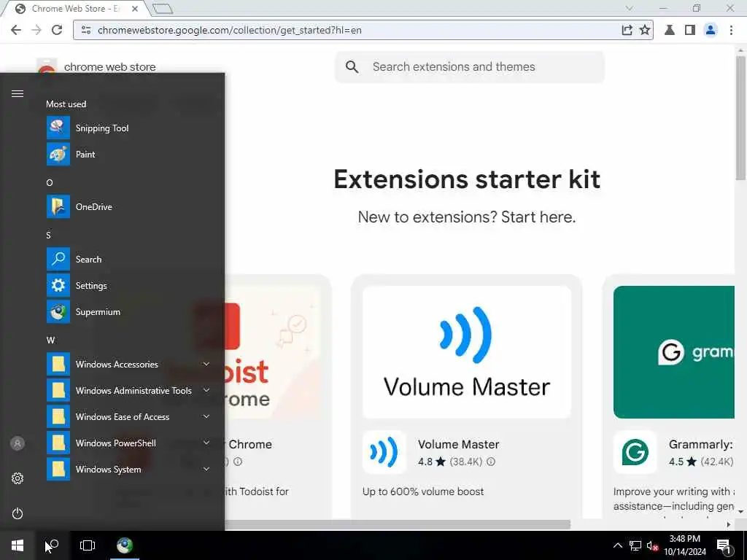Image resolution: width=747 pixels, height=560 pixels.
Task: Open a new browser tab
Action: (x=163, y=9)
